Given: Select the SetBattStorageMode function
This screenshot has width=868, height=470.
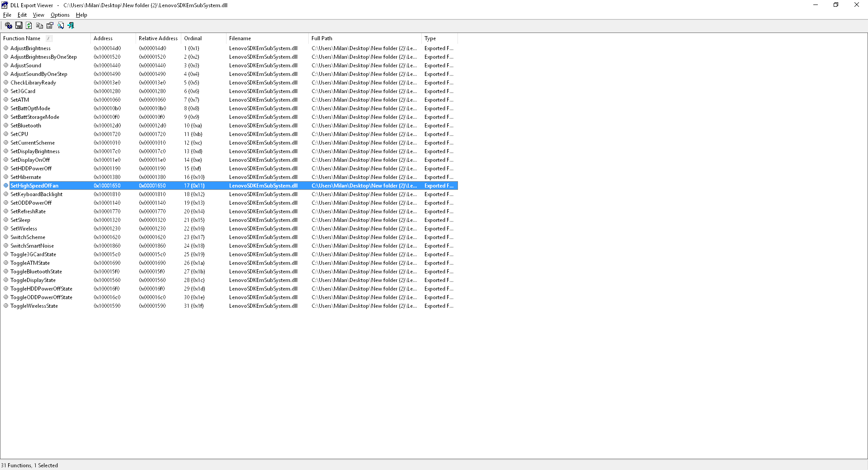Looking at the screenshot, I should pyautogui.click(x=35, y=117).
